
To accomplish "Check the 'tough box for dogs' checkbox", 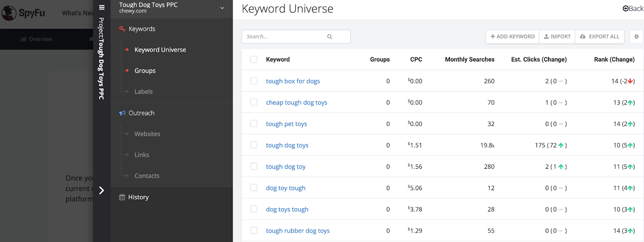I will [254, 81].
